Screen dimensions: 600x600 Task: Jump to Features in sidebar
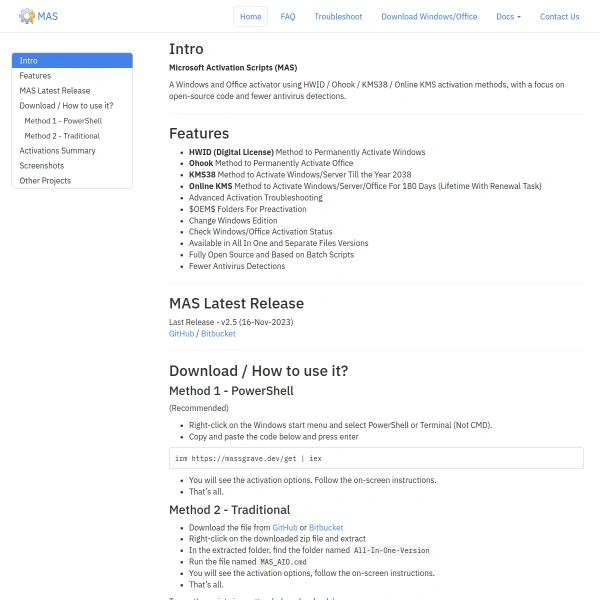click(72, 76)
